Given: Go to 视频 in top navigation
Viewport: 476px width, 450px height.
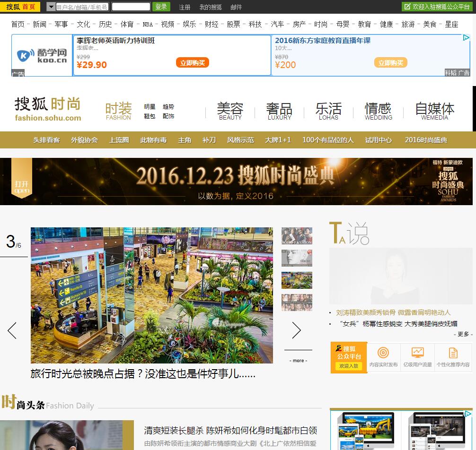Looking at the screenshot, I should (x=167, y=24).
